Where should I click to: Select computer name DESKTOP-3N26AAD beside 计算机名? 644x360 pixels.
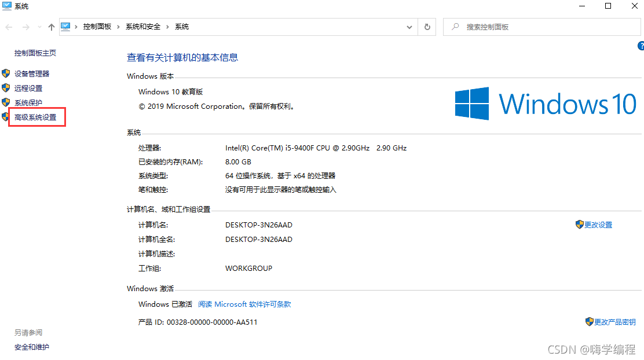coord(259,225)
